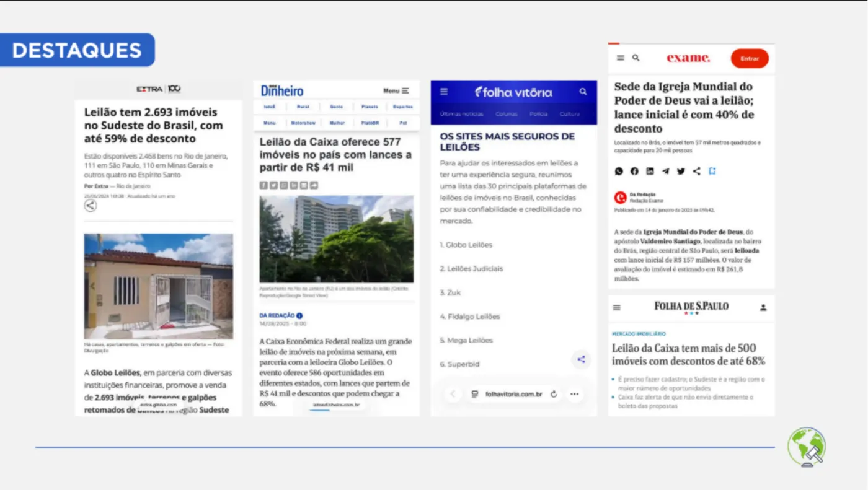The width and height of the screenshot is (868, 490).
Task: Click '2. Leilões Judiciais' list entry
Action: [x=471, y=269]
